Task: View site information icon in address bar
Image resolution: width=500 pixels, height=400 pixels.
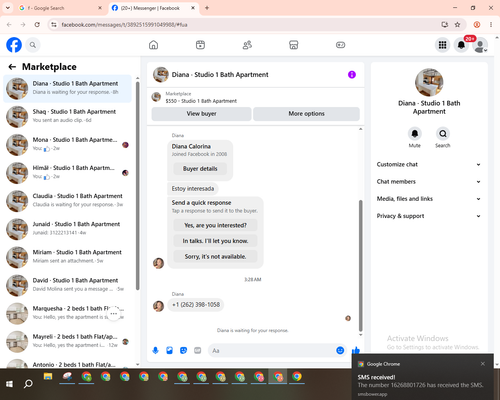Action: pos(54,24)
